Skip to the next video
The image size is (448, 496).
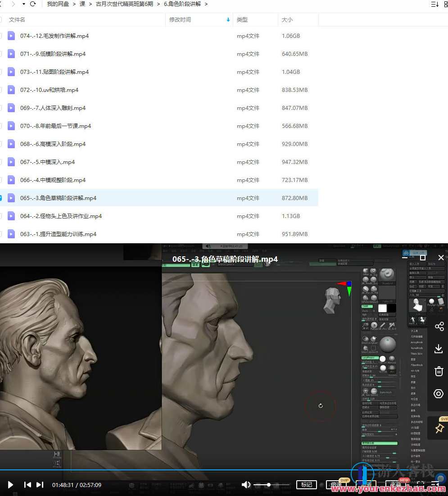40,485
